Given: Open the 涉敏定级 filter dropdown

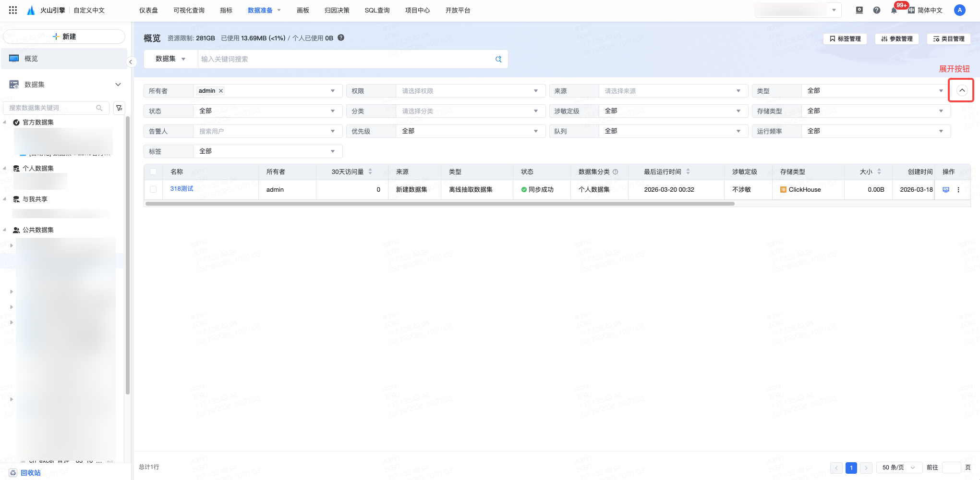Looking at the screenshot, I should pos(673,111).
